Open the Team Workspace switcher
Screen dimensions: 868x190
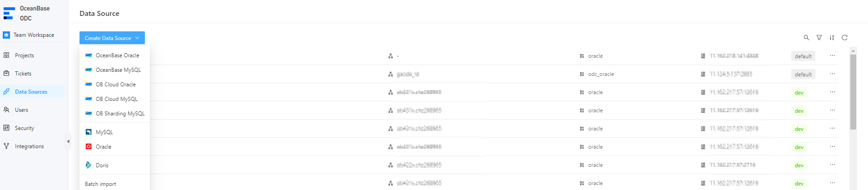coord(33,35)
